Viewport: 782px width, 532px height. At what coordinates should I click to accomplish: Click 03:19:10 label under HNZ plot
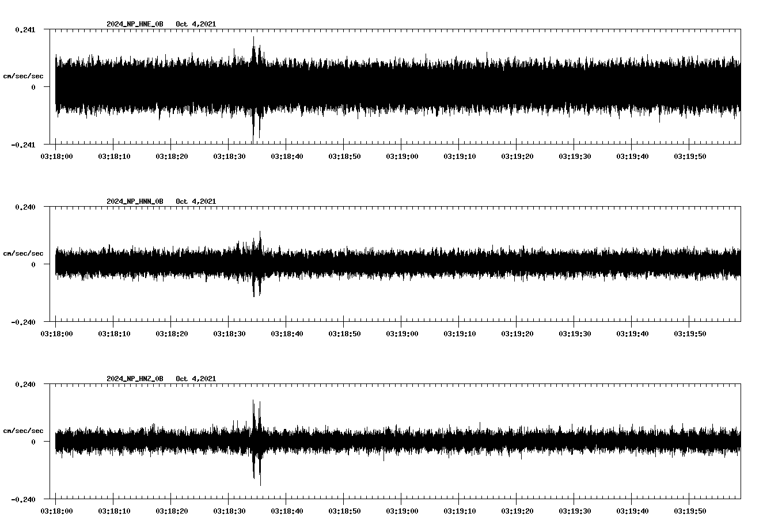(x=460, y=511)
